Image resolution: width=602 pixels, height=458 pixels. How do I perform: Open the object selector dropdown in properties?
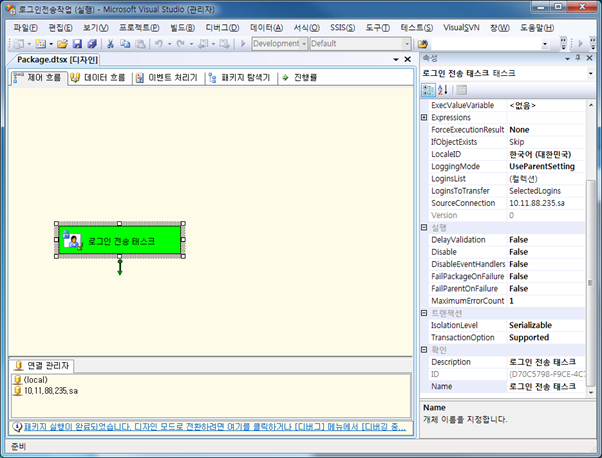[590, 73]
